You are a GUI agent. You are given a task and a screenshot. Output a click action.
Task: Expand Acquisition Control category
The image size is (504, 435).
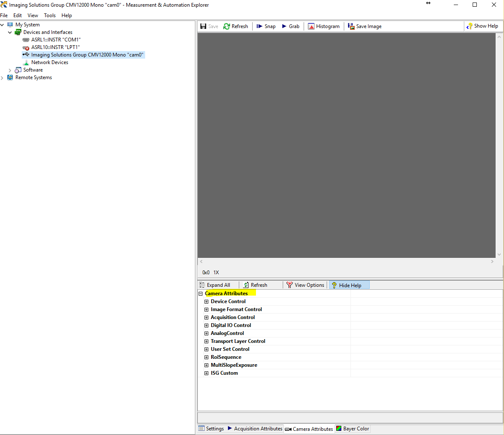pos(206,317)
